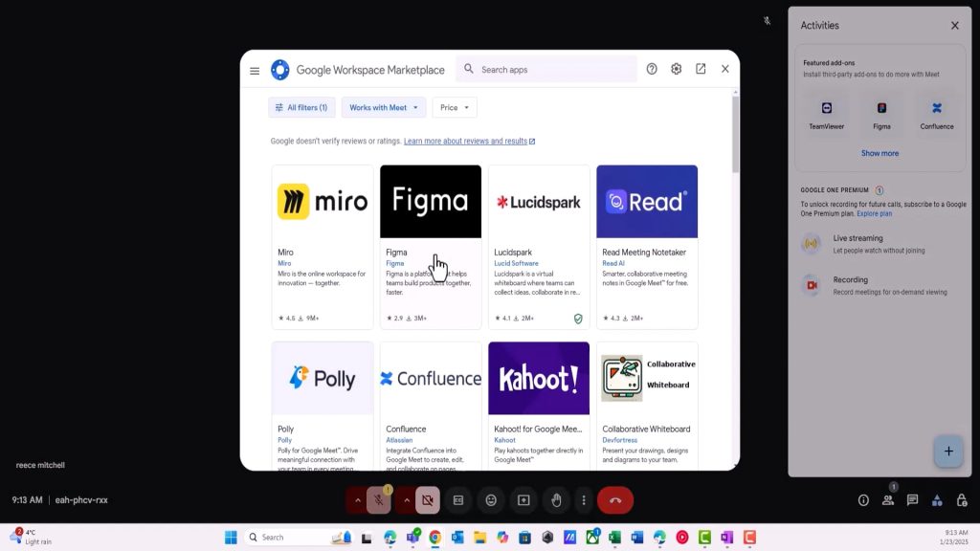Viewport: 980px width, 551px height.
Task: Click the Devfortress developer link
Action: [620, 440]
